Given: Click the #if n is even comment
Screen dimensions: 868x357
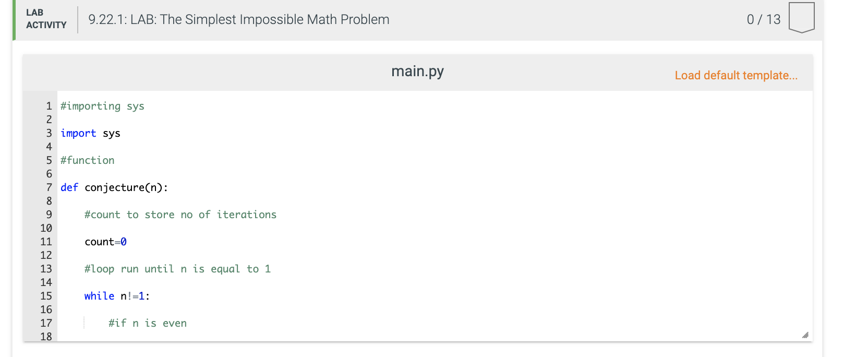Looking at the screenshot, I should [148, 323].
